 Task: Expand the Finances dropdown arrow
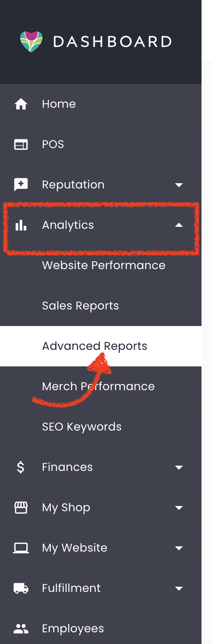click(179, 468)
